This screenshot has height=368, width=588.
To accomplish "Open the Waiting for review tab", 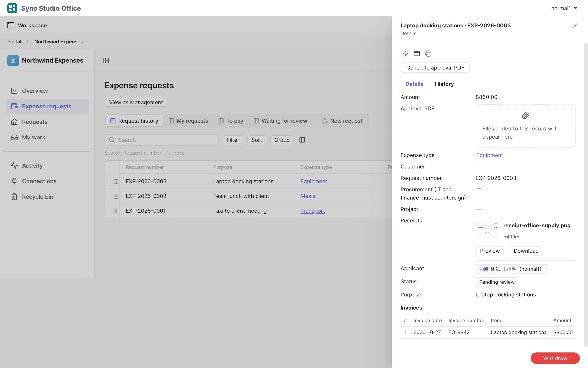I will click(x=280, y=121).
